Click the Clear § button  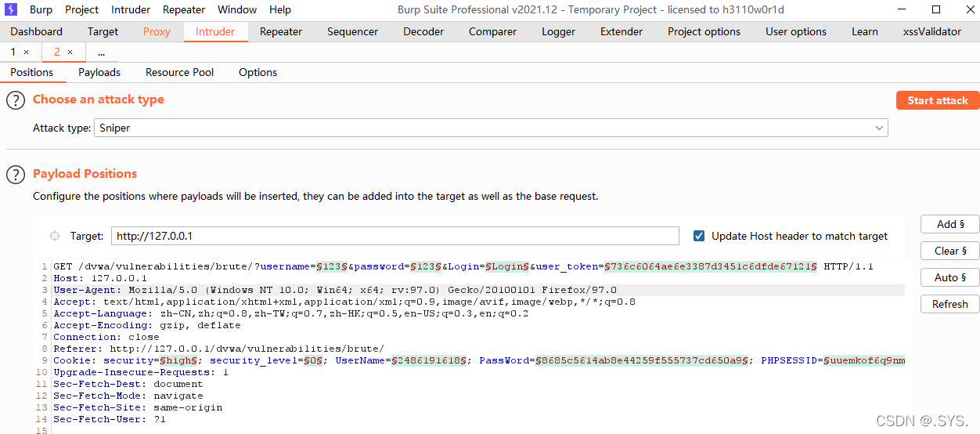(949, 251)
